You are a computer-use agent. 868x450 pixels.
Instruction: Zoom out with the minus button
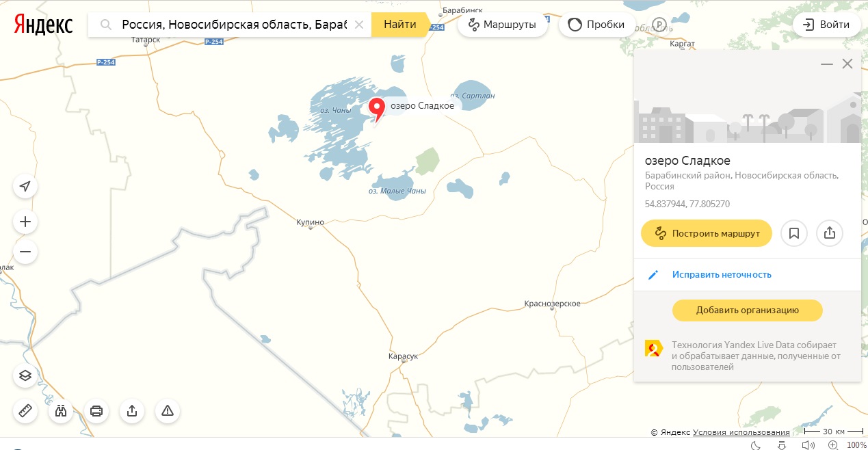coord(25,252)
